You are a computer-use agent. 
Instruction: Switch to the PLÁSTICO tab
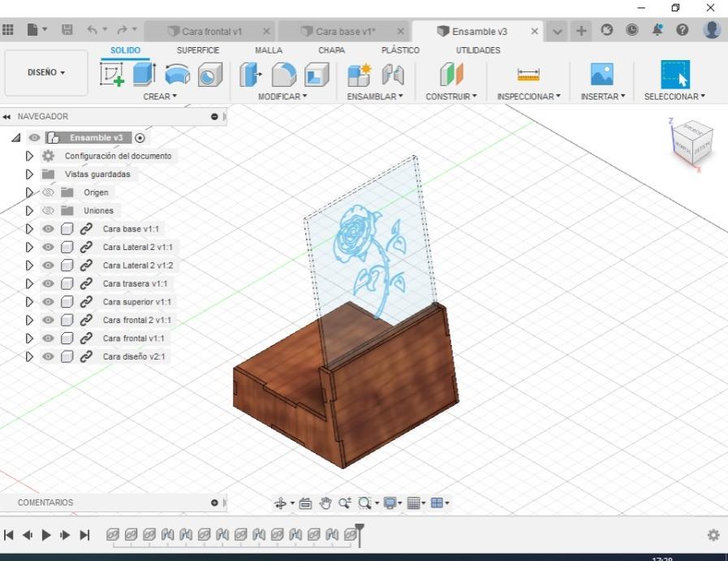coord(400,50)
